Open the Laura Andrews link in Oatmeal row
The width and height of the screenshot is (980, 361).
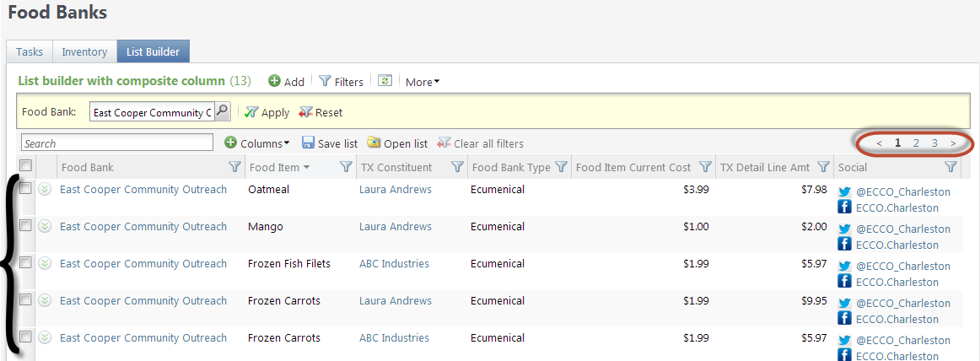click(395, 189)
